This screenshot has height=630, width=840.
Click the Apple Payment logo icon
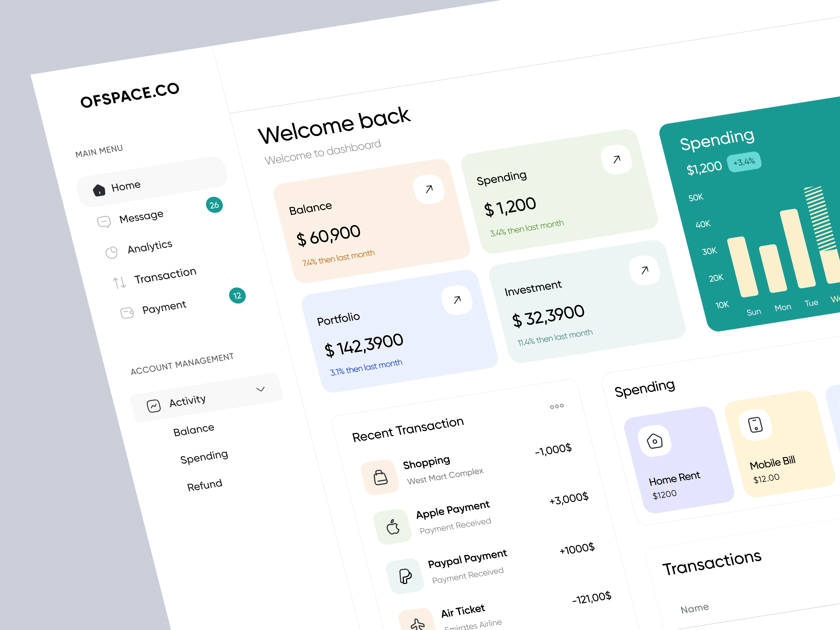point(393,527)
